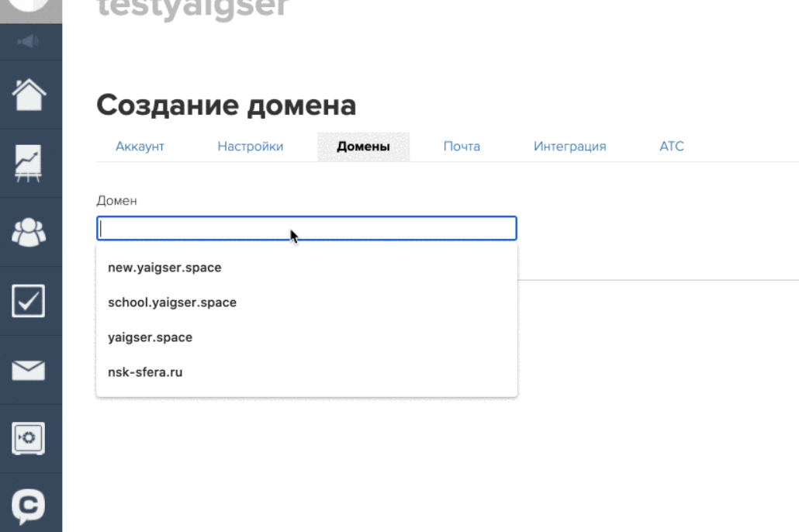
Task: Switch to the АТС tab
Action: tap(671, 147)
